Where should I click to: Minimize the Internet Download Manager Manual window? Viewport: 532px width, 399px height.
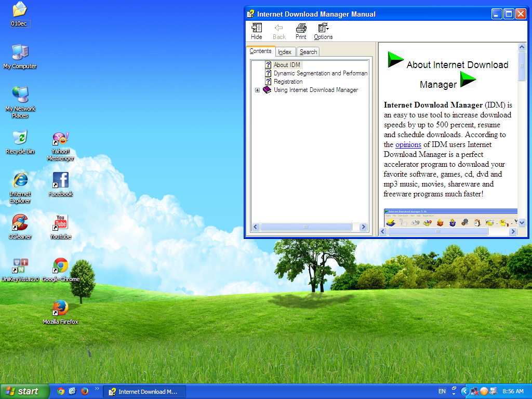click(x=496, y=14)
